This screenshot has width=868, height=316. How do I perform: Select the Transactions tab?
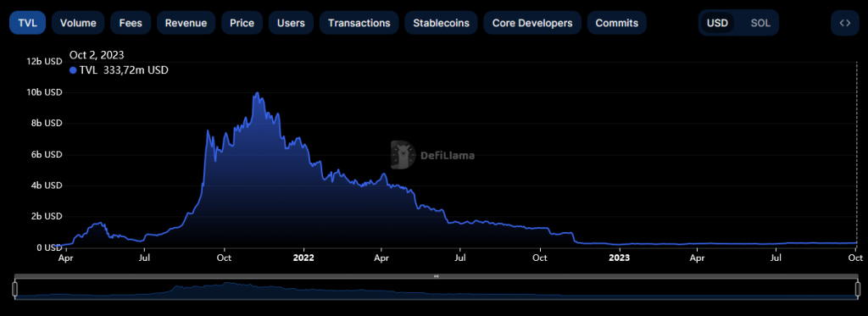click(359, 23)
